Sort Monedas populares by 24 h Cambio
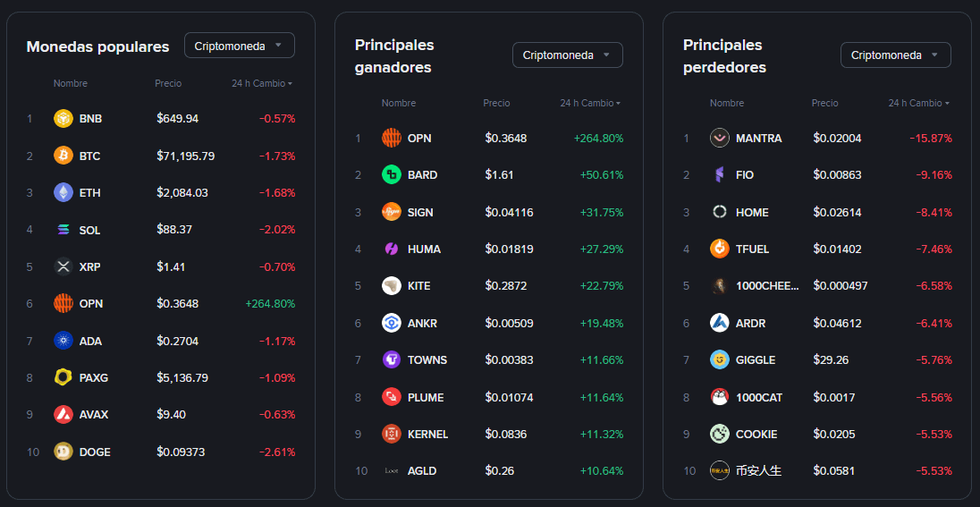The width and height of the screenshot is (980, 507). pos(262,83)
